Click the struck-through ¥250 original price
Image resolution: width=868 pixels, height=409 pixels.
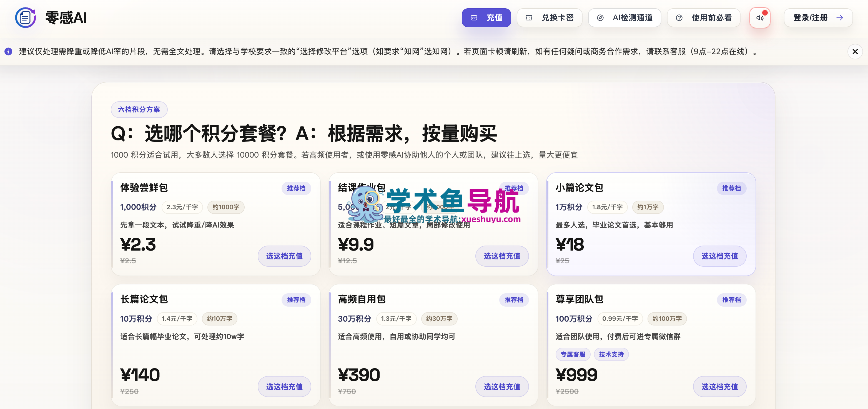tap(129, 392)
